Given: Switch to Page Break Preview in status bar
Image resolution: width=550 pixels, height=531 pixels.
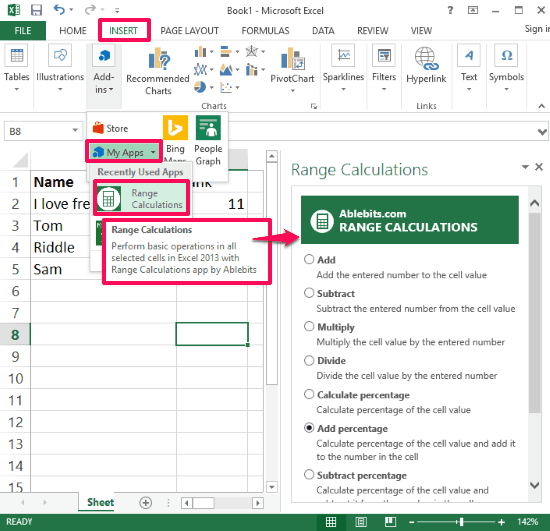Looking at the screenshot, I should (390, 522).
